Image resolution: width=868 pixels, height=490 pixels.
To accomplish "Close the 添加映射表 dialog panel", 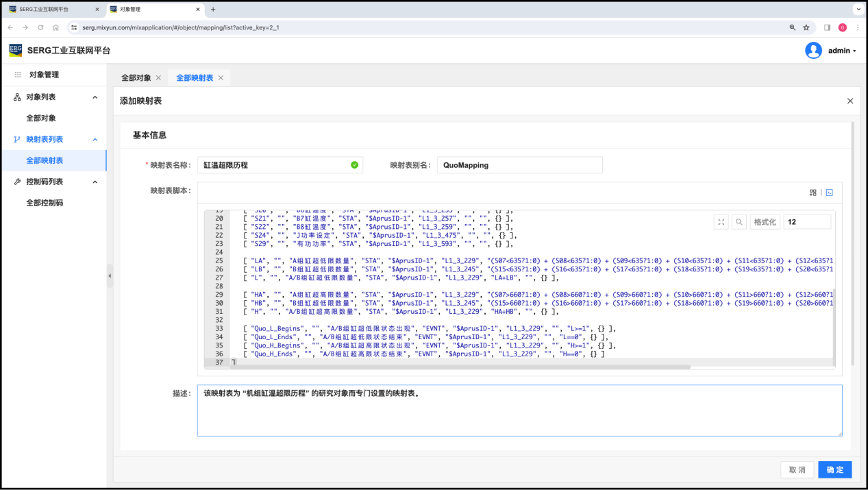I will [x=850, y=101].
